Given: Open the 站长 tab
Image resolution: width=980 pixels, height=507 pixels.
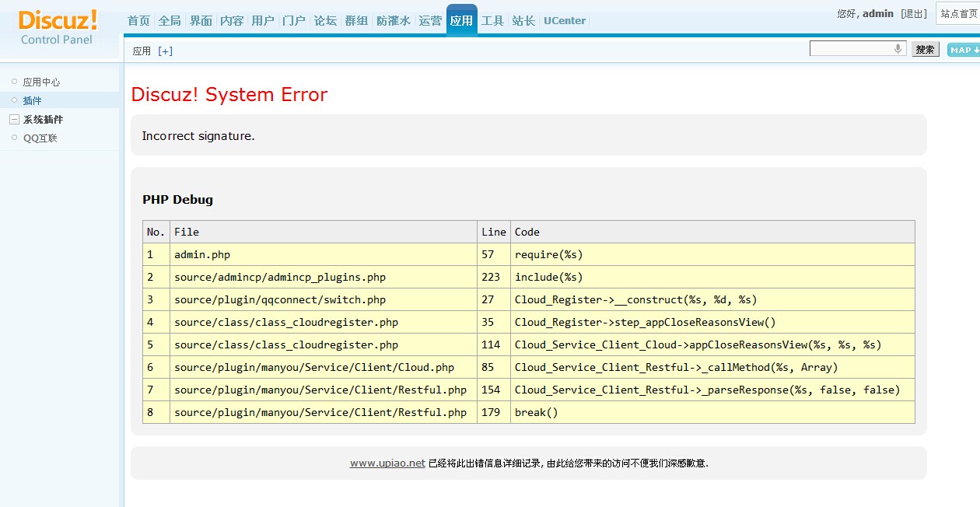Looking at the screenshot, I should pyautogui.click(x=523, y=21).
